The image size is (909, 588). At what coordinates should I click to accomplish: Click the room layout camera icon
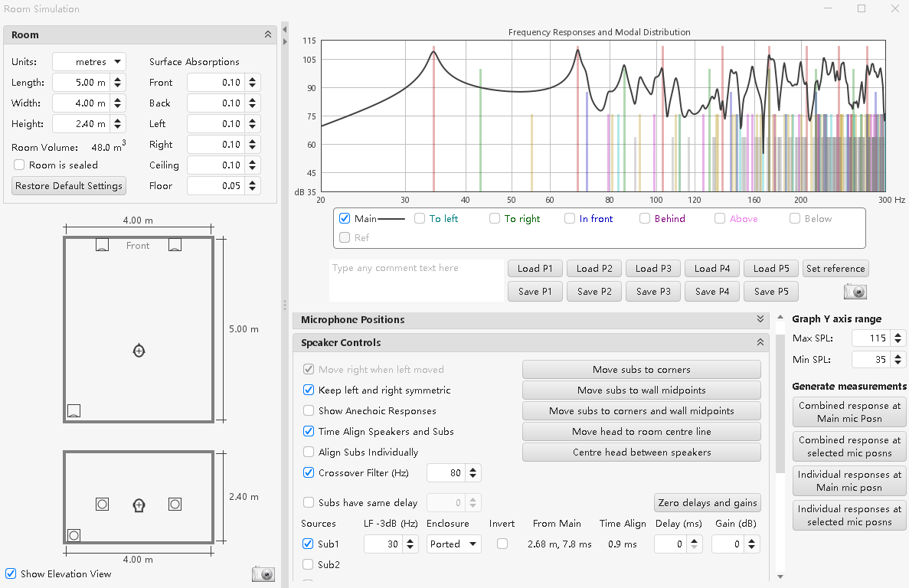point(263,574)
